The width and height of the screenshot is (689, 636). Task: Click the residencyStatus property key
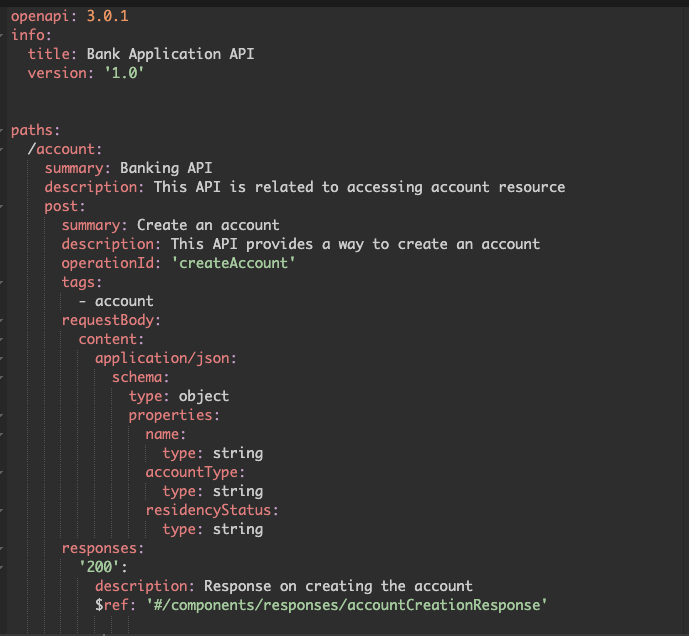[211, 510]
